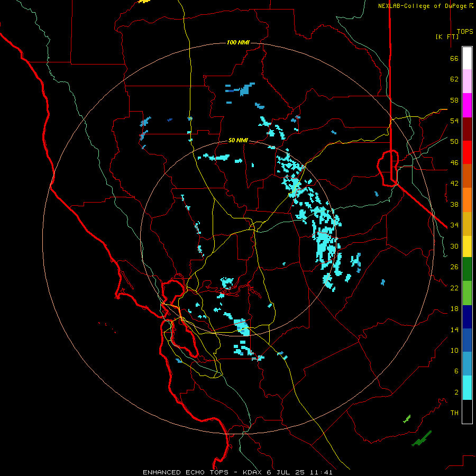Viewport: 476px width, 476px height.
Task: Click the legend value '66'
Action: pyautogui.click(x=454, y=59)
